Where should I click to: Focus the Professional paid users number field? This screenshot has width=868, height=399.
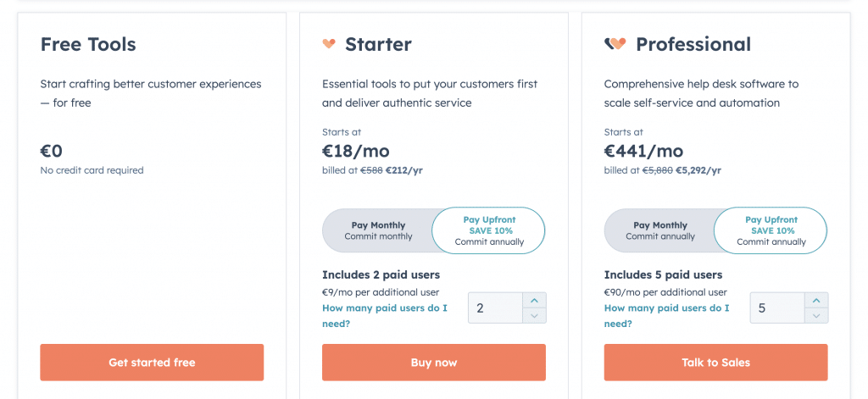pos(778,308)
